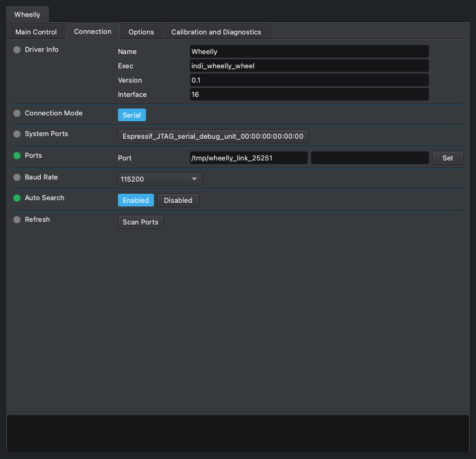Click the empty Port input field
This screenshot has height=459, width=476.
(x=370, y=158)
